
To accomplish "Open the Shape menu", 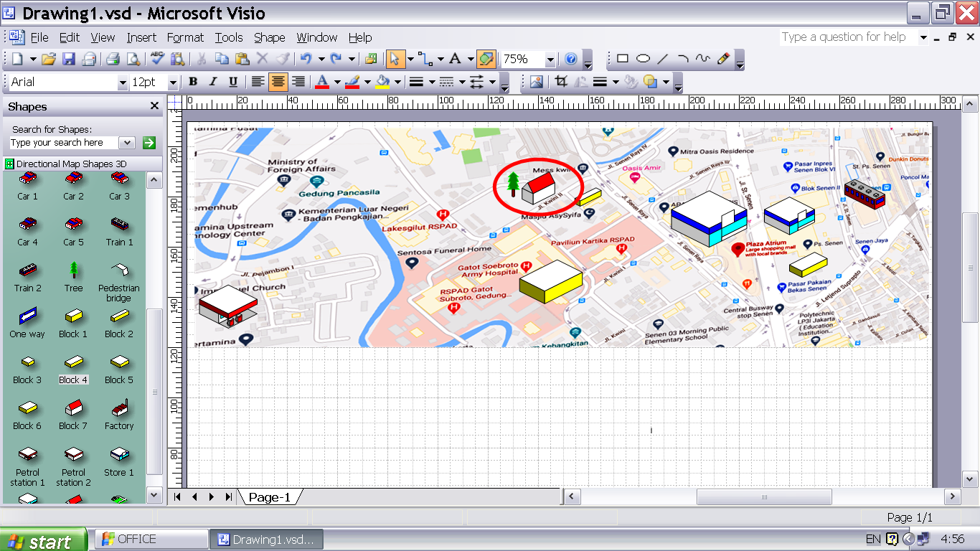I will pos(269,37).
